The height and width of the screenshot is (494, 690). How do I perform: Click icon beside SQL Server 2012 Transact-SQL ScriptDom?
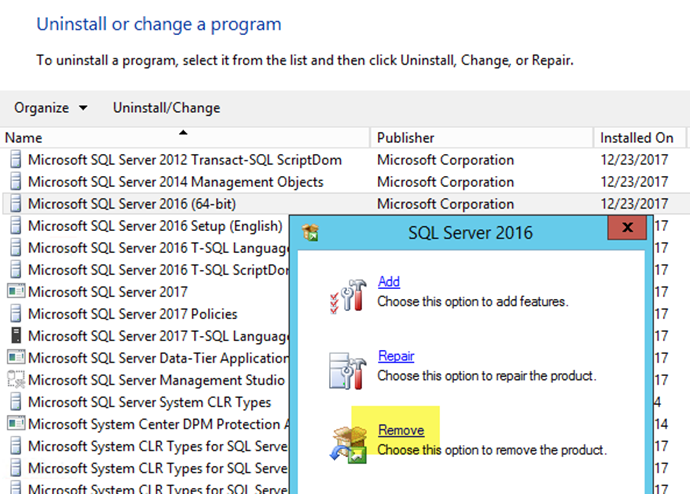point(15,160)
